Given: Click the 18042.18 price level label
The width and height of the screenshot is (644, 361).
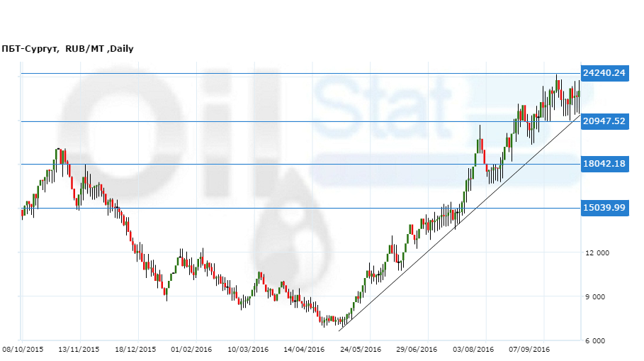Looking at the screenshot, I should coord(604,165).
